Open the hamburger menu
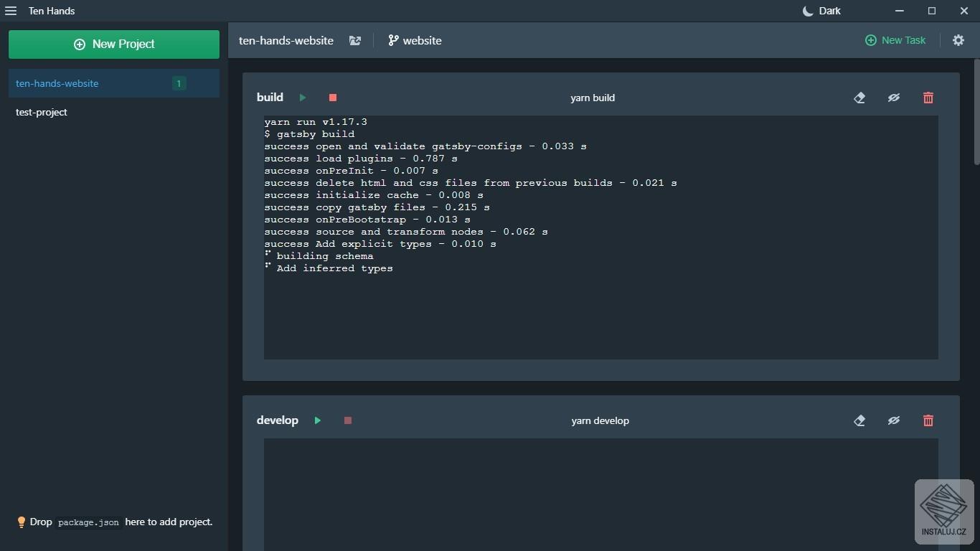980x551 pixels. click(11, 11)
